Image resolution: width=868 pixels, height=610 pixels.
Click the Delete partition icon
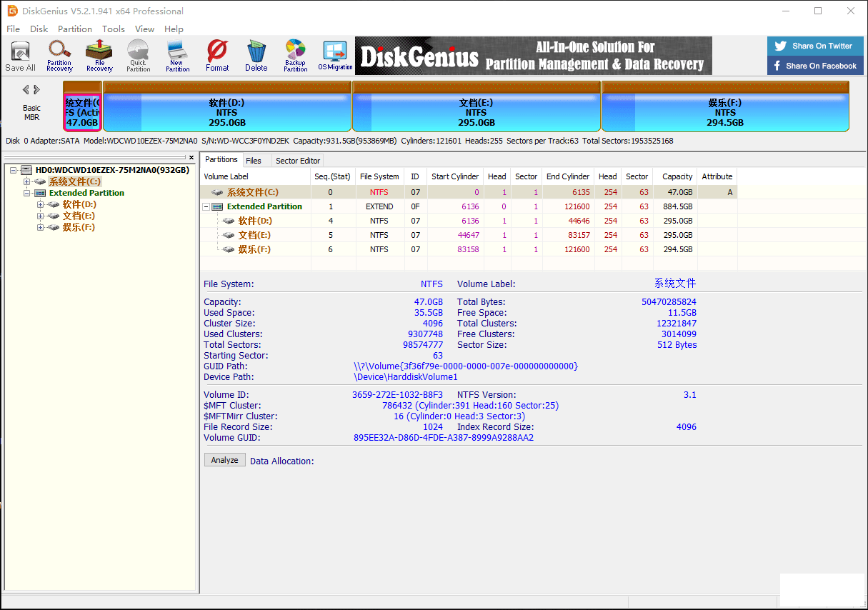point(256,56)
